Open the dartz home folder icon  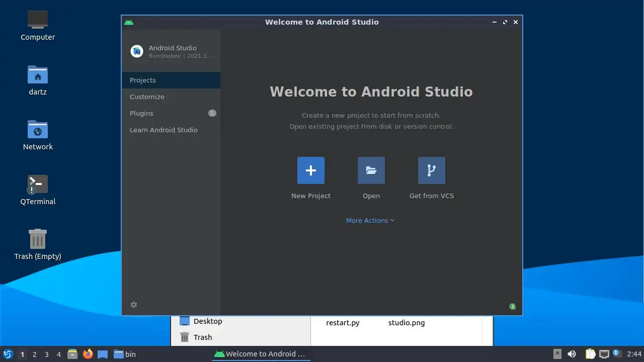(x=38, y=74)
